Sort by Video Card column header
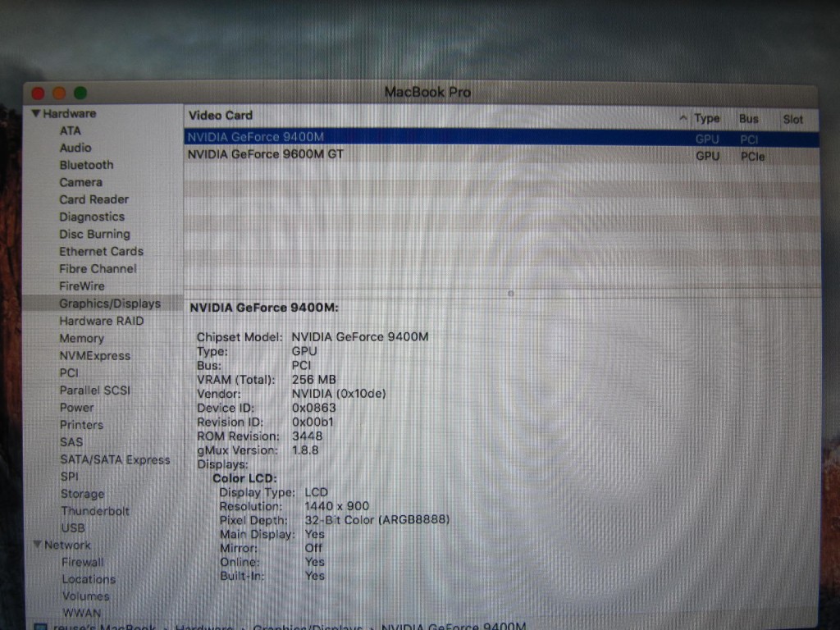This screenshot has height=630, width=840. (x=221, y=116)
